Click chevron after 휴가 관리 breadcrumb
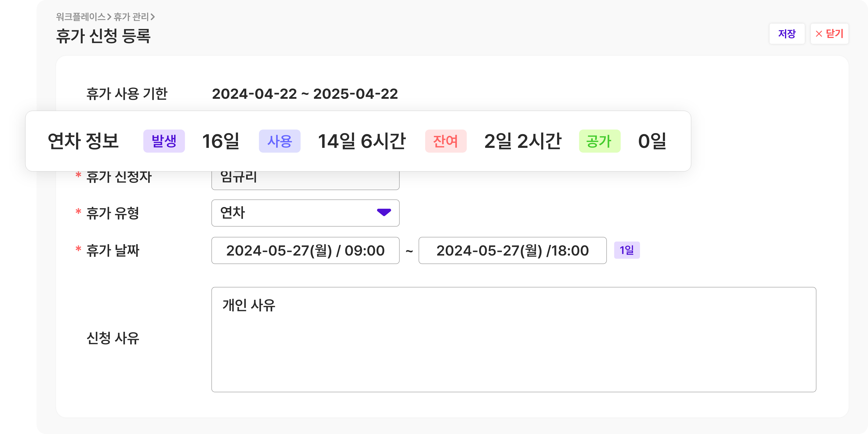The width and height of the screenshot is (868, 434). click(153, 17)
